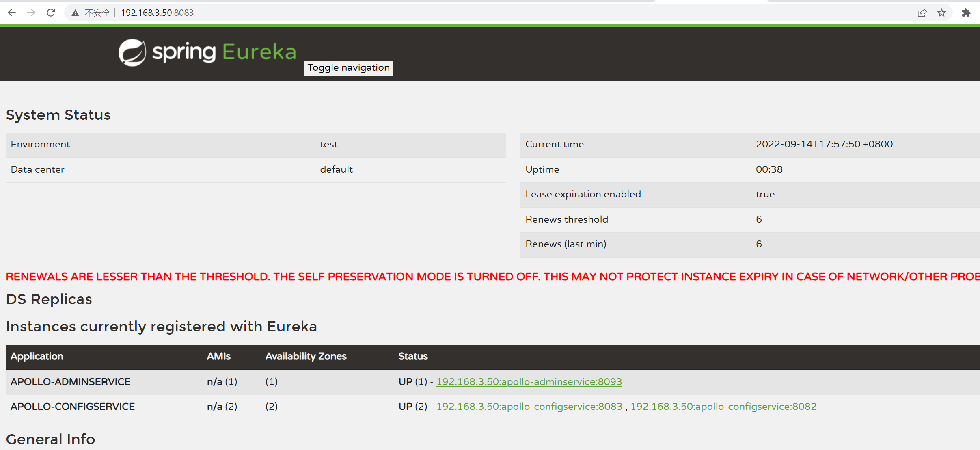The image size is (980, 450).
Task: Click the Application column header
Action: pos(37,357)
